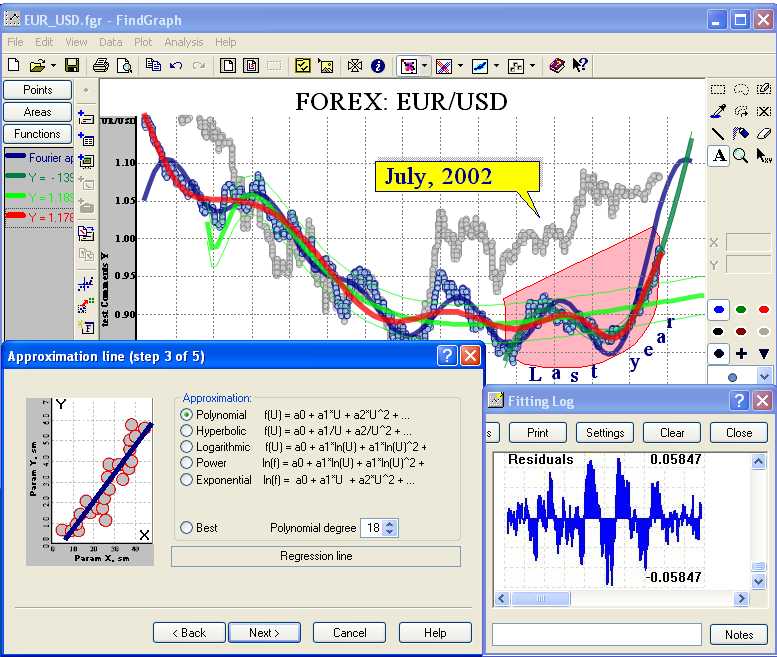Click the Functions panel button
The width and height of the screenshot is (777, 657).
pos(37,134)
